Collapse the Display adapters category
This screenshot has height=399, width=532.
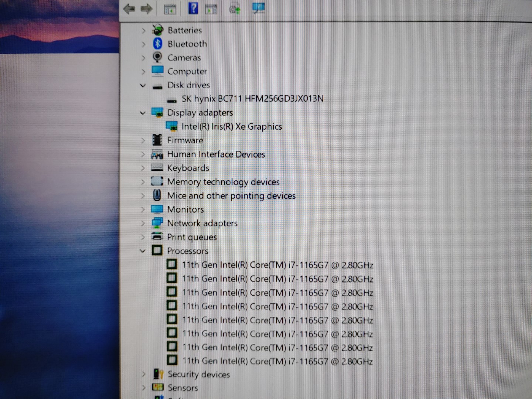click(x=143, y=113)
